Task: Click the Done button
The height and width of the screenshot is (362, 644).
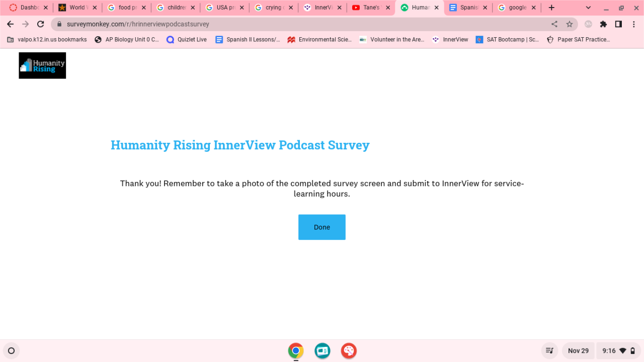Action: click(322, 227)
